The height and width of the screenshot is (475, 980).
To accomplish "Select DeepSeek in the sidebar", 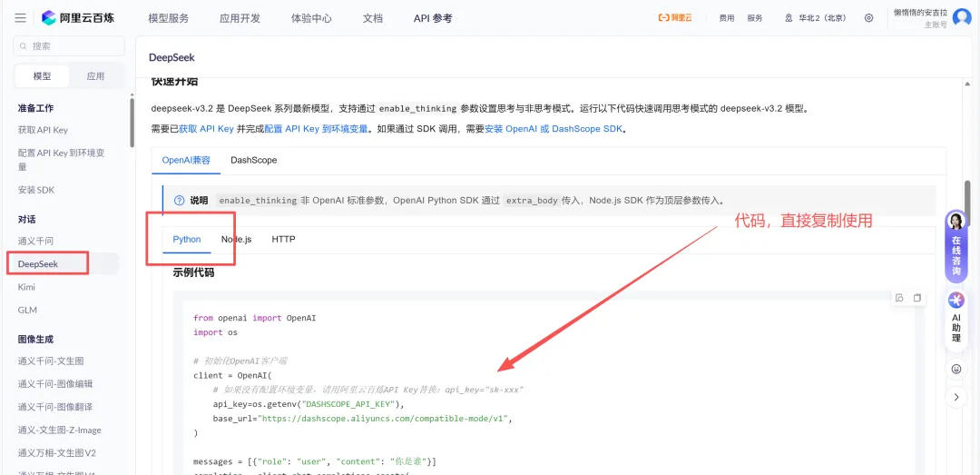I will (x=38, y=263).
